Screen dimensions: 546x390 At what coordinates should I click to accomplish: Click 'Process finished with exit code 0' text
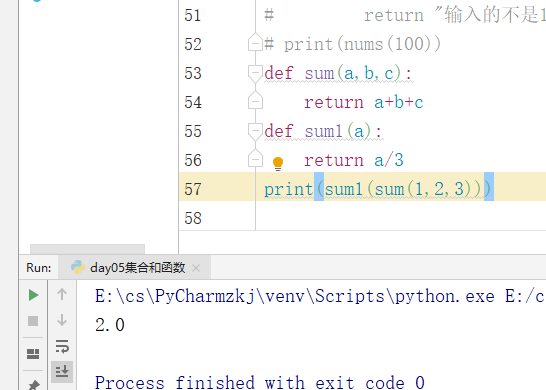coord(260,382)
